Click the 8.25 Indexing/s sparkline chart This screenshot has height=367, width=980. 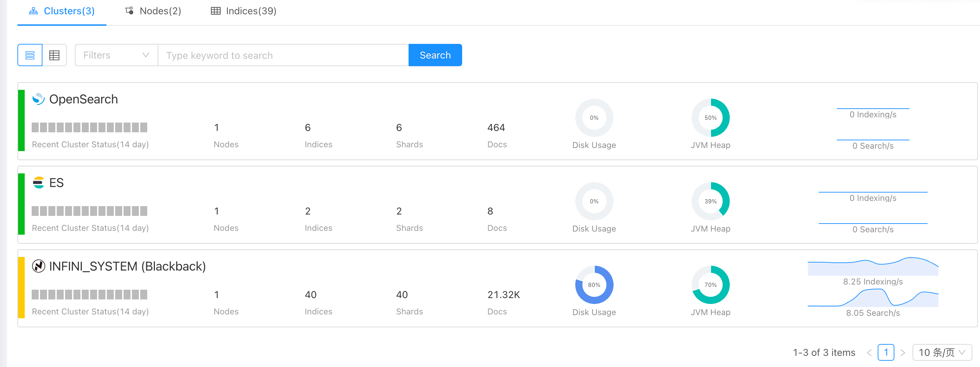click(x=873, y=266)
